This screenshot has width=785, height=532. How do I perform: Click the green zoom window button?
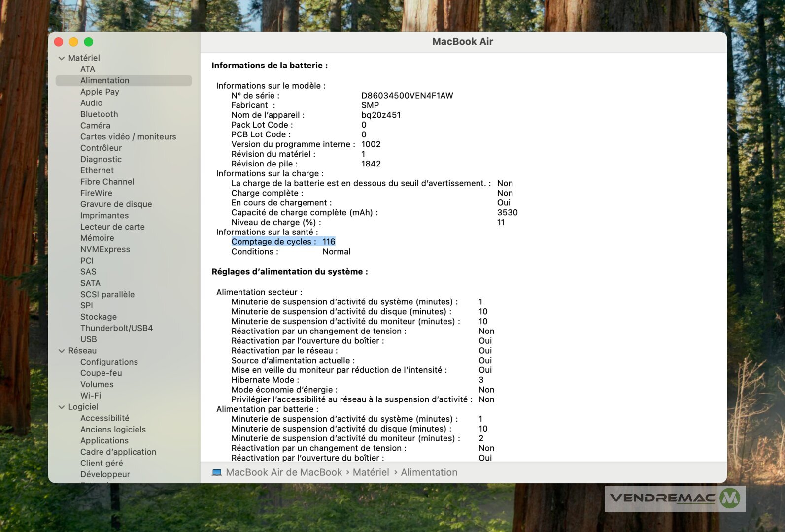coord(89,42)
